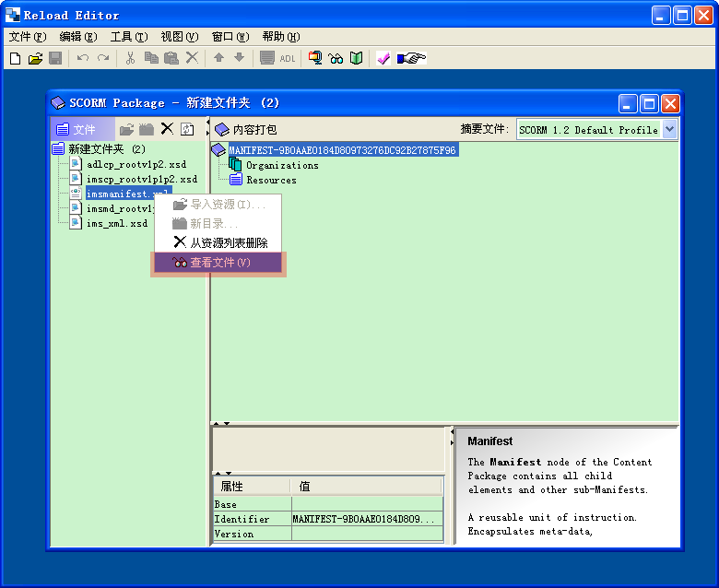Open the SCORM 1.2 Default Profile dropdown
The image size is (719, 588).
(669, 129)
